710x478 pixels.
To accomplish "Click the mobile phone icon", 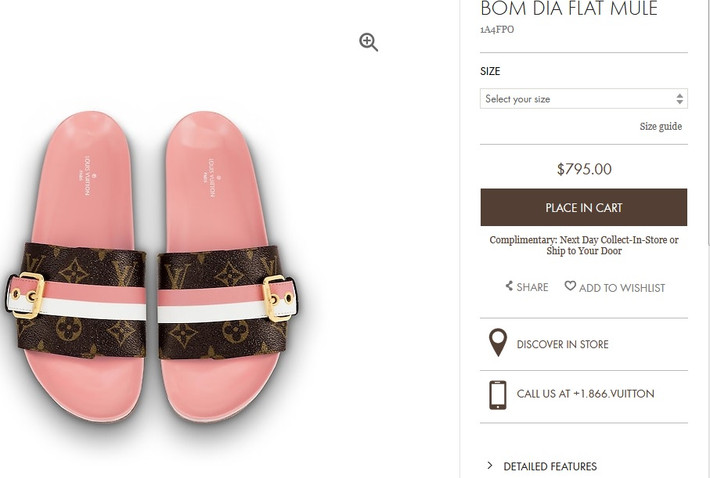I will (x=497, y=394).
